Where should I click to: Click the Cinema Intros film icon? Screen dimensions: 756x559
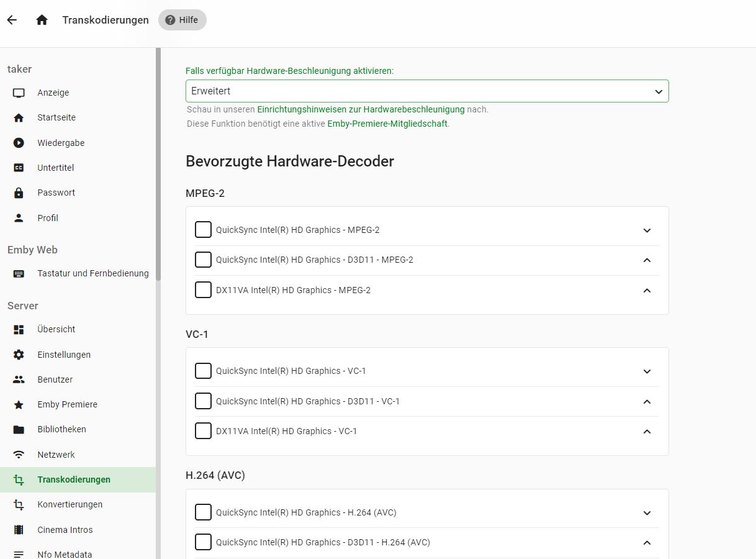[x=19, y=530]
